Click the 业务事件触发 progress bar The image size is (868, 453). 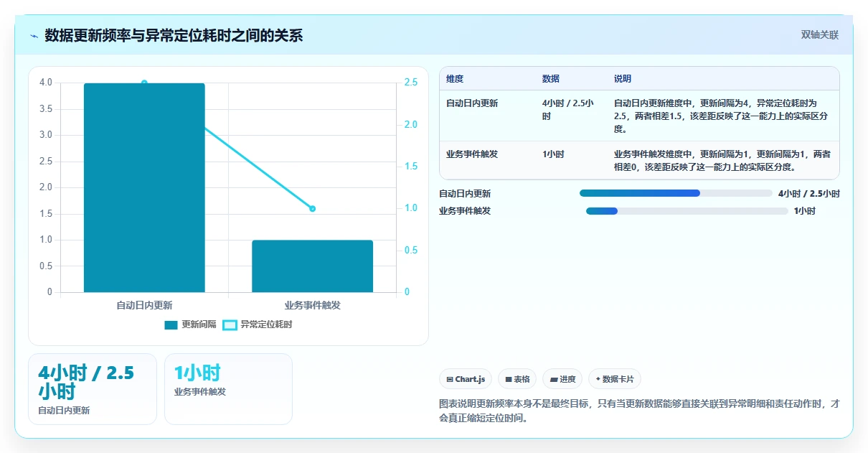687,211
